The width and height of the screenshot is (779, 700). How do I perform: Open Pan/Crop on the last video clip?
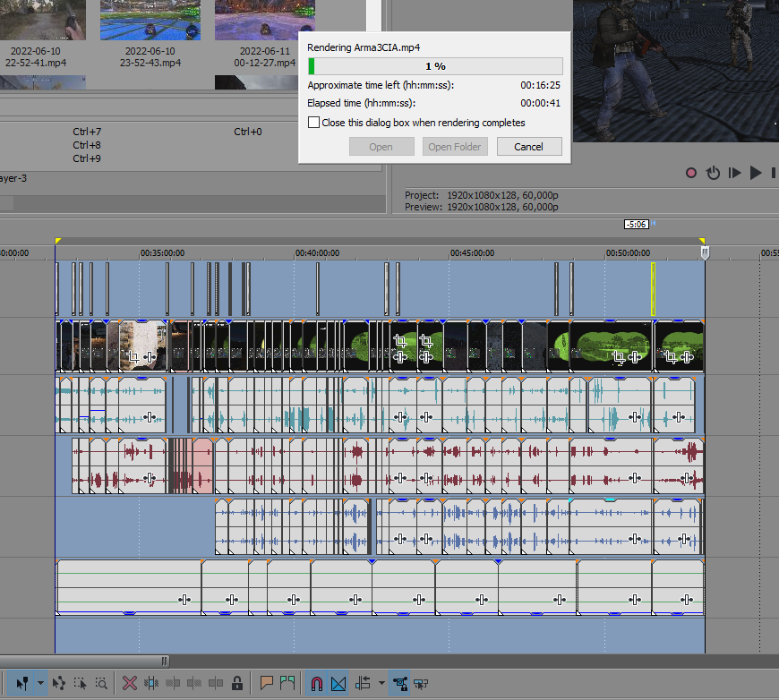point(670,356)
